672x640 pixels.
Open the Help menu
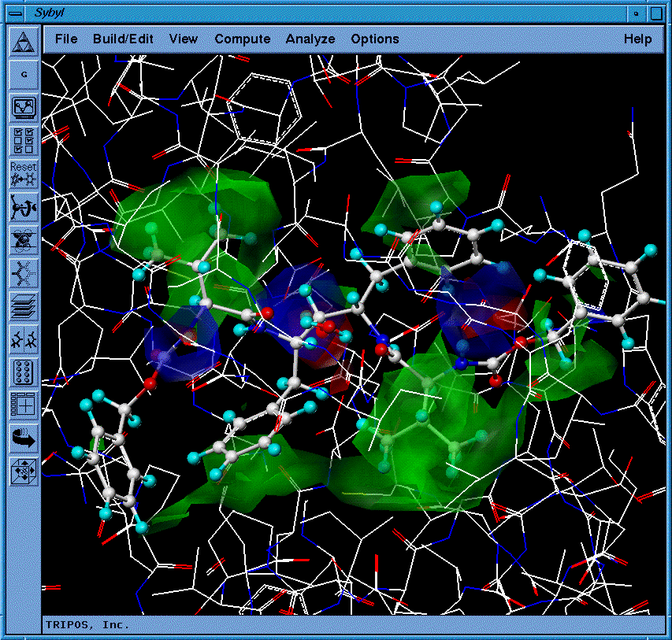637,39
